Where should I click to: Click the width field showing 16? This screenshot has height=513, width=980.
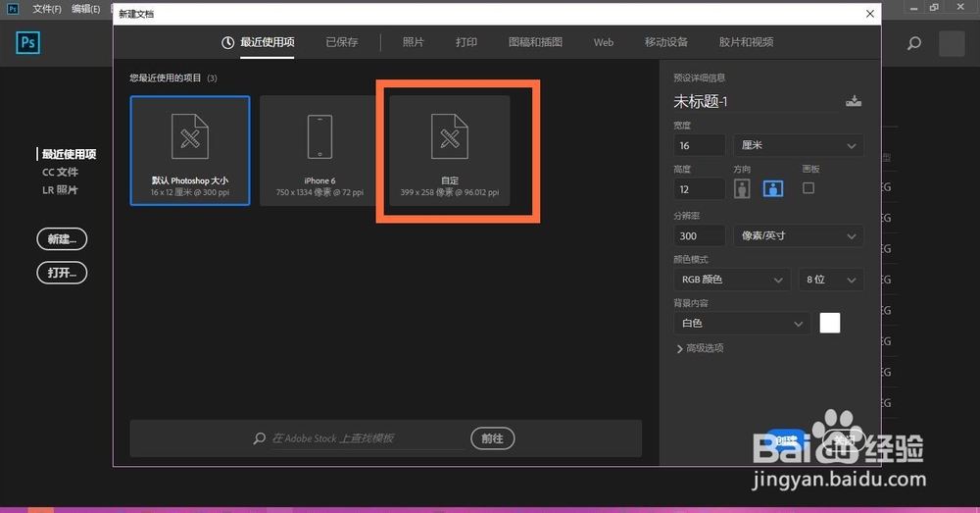pyautogui.click(x=700, y=145)
